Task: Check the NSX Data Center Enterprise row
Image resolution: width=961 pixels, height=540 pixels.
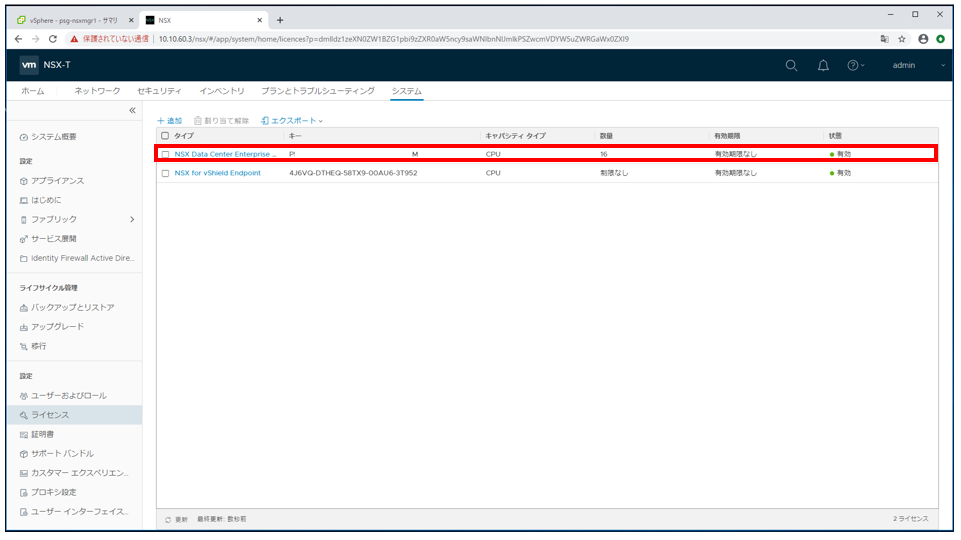Action: [165, 154]
